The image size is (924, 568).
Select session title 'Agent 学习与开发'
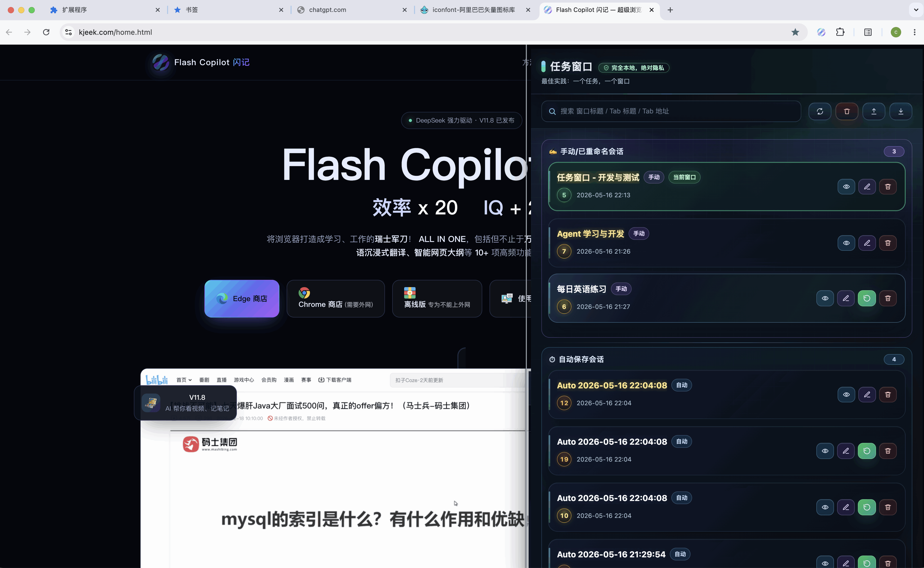[590, 234]
